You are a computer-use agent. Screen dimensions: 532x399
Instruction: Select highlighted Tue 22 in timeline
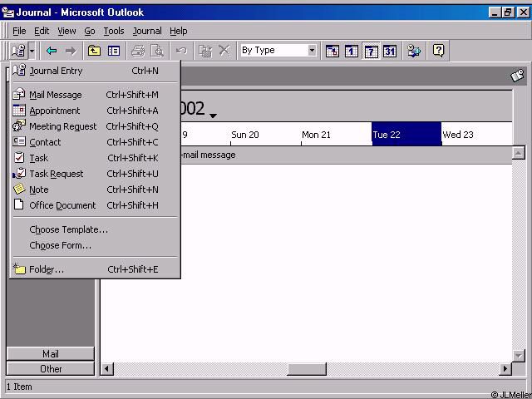(406, 134)
